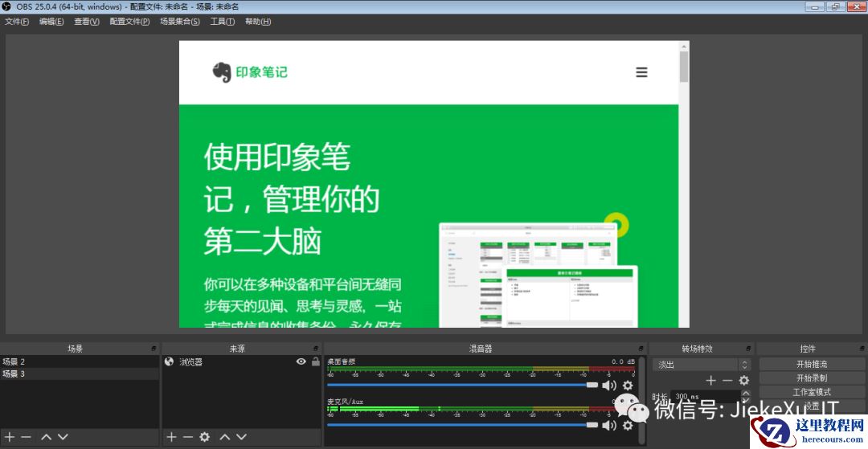Move the scene up with the up arrow
868x449 pixels.
(x=47, y=437)
